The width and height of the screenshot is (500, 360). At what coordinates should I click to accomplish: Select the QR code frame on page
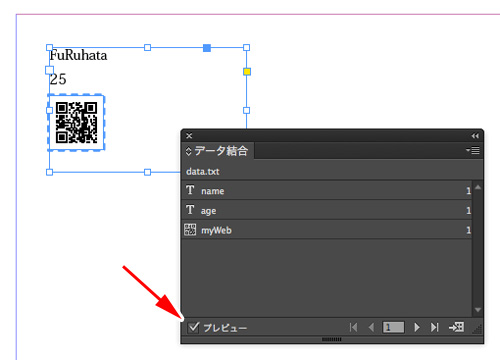coord(77,122)
